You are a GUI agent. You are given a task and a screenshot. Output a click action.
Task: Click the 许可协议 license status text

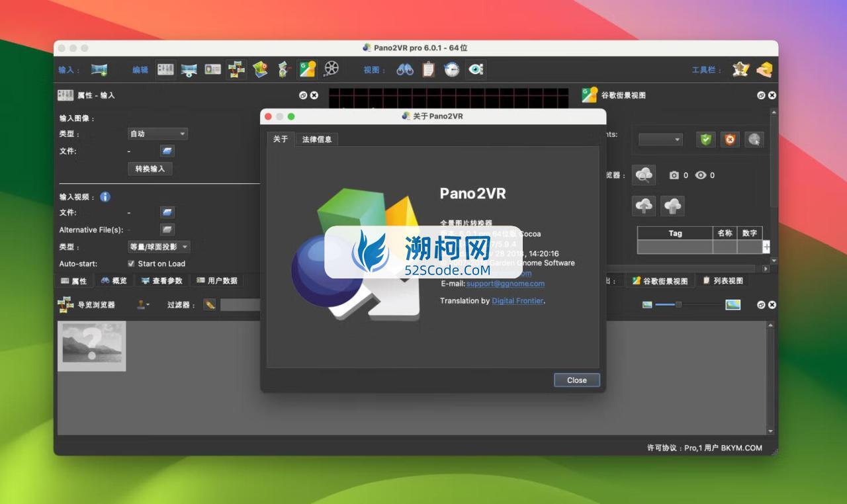(x=704, y=448)
